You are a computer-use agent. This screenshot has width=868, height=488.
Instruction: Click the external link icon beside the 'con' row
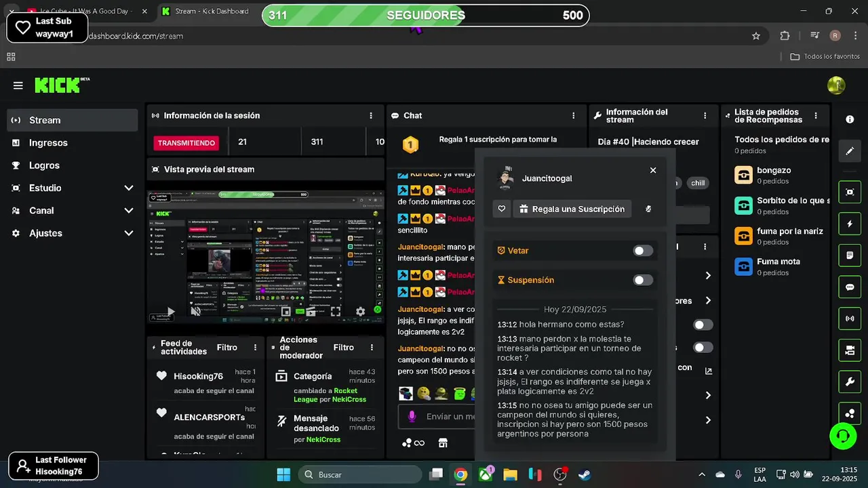tap(709, 371)
